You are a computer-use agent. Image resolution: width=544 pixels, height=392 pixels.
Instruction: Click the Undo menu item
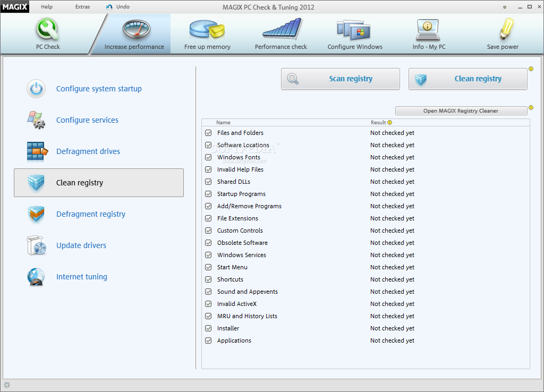(x=123, y=6)
